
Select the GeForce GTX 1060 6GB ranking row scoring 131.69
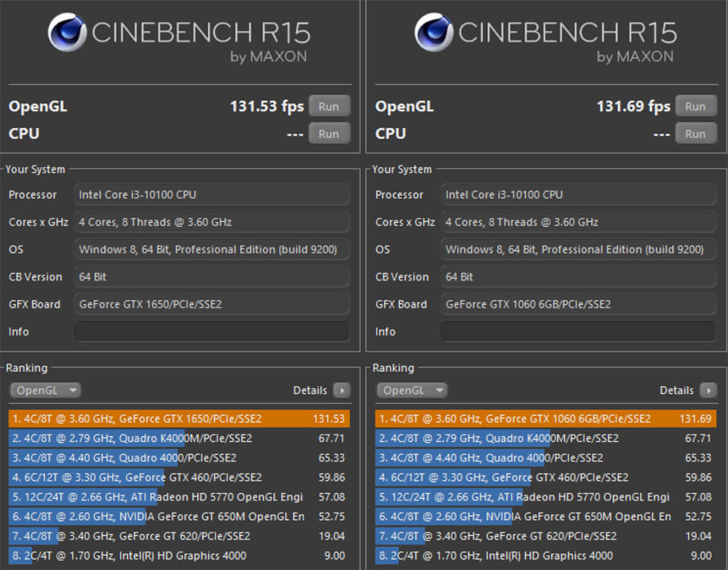click(x=546, y=418)
